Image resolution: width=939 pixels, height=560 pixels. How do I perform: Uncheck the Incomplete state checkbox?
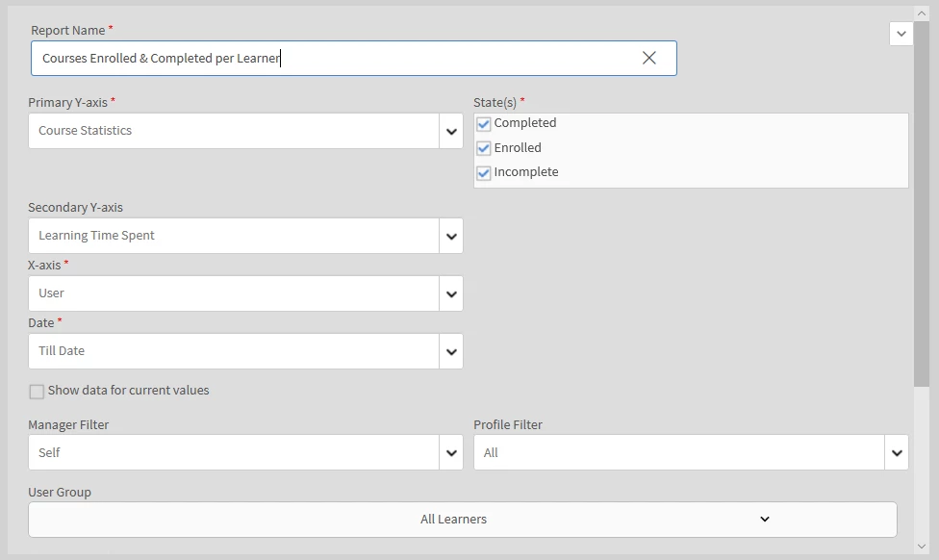click(x=484, y=173)
